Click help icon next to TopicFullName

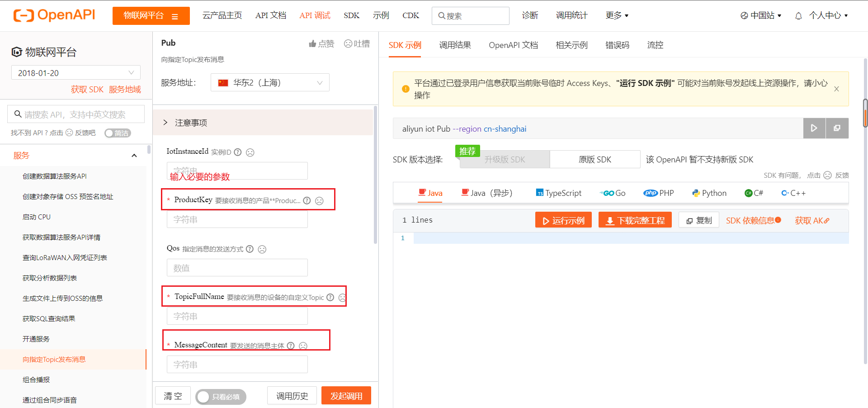click(330, 297)
